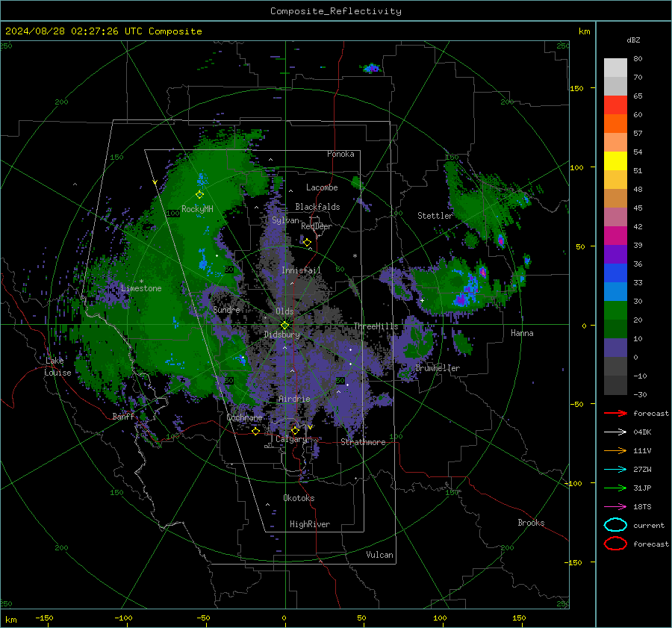
Task: Click the -30 value in dBZ scale
Action: point(640,394)
